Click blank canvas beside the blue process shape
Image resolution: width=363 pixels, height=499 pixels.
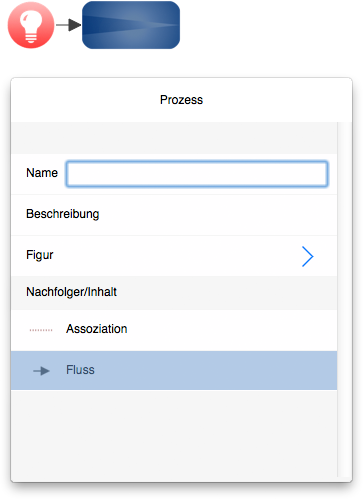(267, 27)
